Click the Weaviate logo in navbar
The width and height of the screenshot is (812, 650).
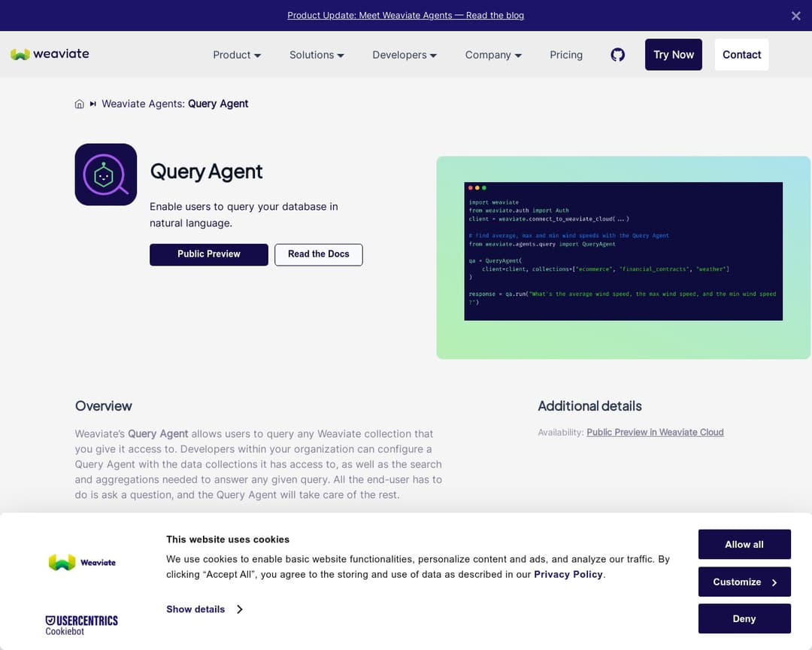point(50,54)
